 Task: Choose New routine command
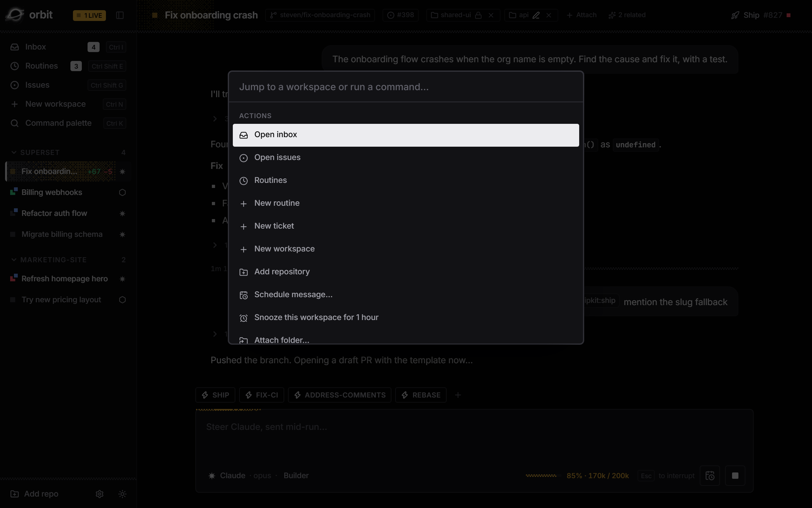tap(406, 203)
